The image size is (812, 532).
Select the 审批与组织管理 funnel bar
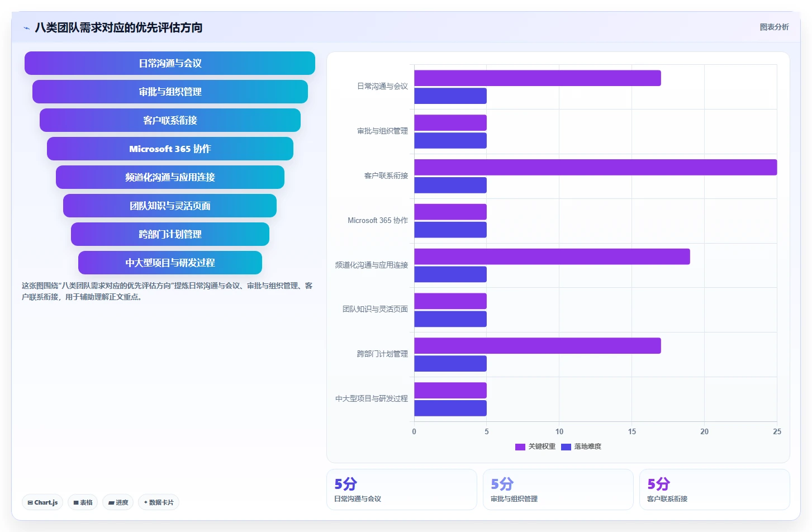click(x=170, y=92)
